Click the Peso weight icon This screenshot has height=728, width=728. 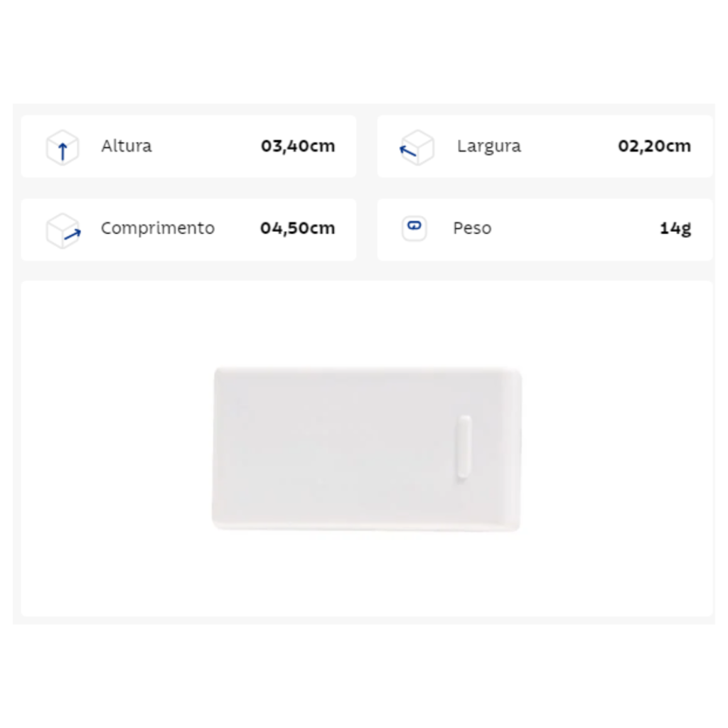point(414,228)
